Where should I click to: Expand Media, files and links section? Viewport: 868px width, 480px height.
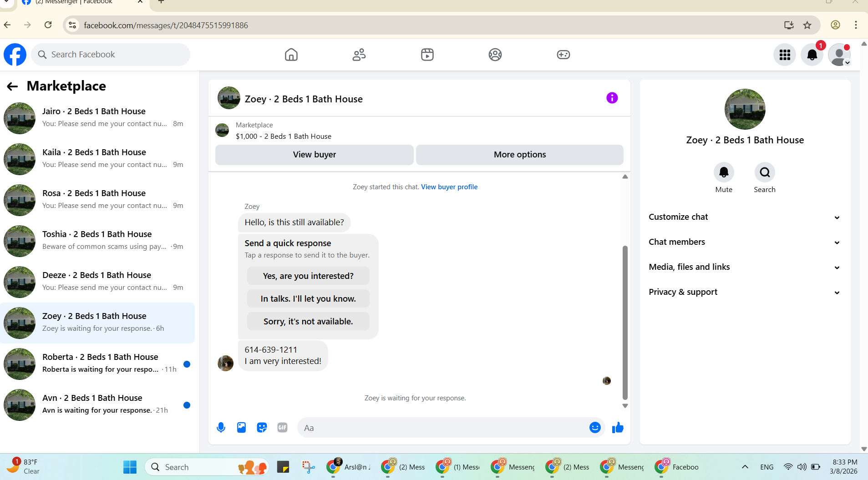[x=745, y=267]
